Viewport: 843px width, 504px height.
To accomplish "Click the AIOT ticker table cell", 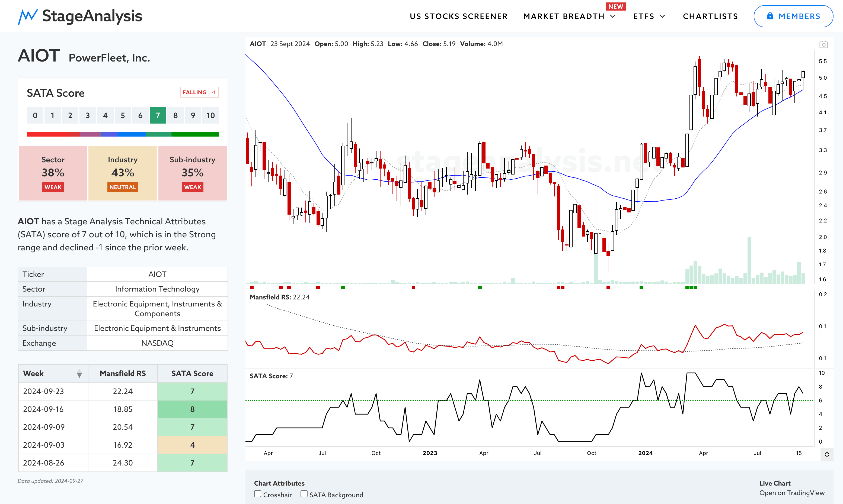I will 157,274.
